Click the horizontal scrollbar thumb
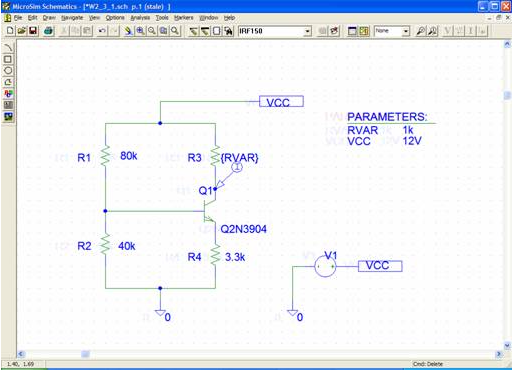 click(x=85, y=354)
